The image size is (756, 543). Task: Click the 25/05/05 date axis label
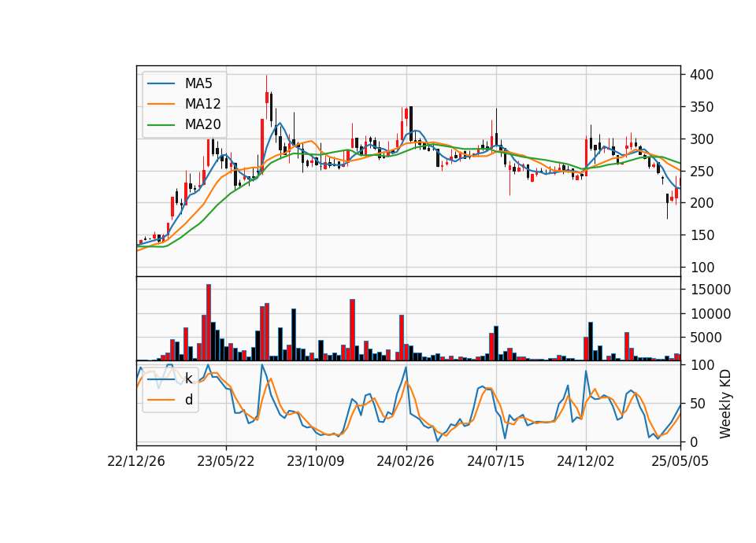(x=680, y=462)
